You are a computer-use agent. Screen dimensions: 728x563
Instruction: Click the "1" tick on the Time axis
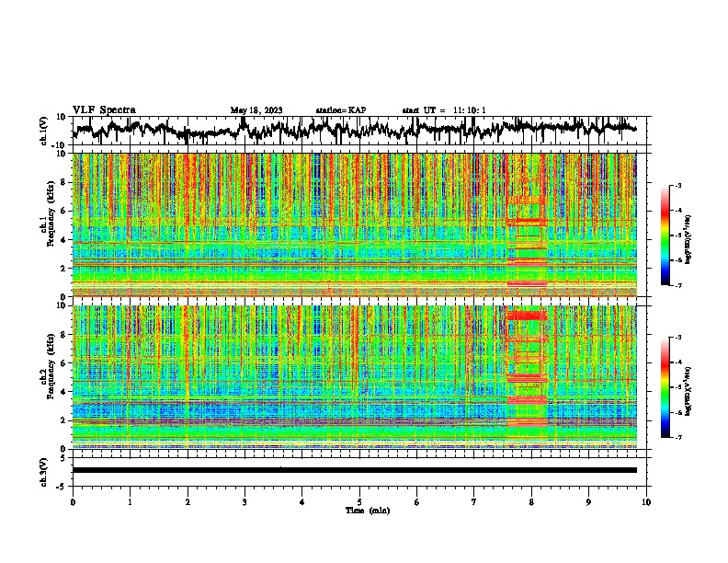(x=130, y=502)
